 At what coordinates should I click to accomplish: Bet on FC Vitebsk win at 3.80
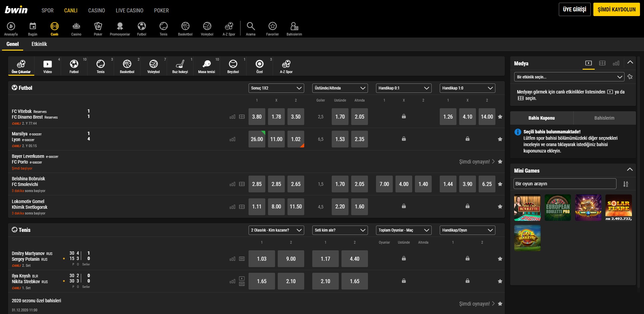tap(257, 117)
